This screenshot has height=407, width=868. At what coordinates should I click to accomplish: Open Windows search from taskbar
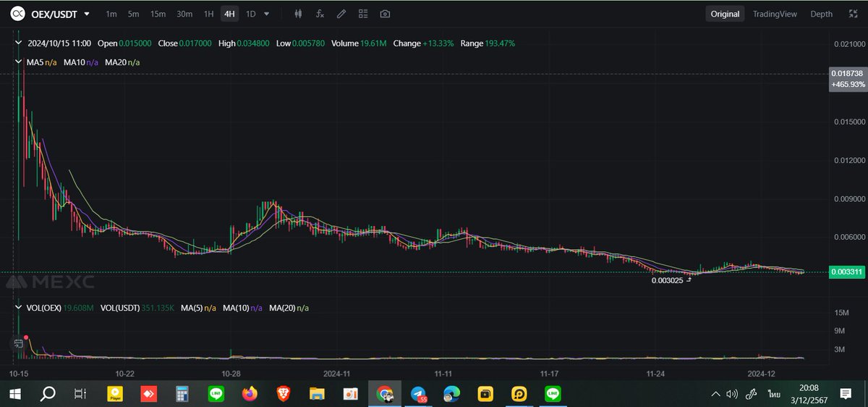[x=48, y=394]
